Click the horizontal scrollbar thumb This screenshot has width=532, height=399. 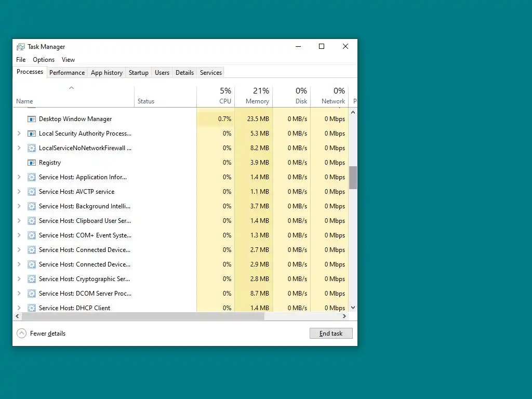(143, 316)
